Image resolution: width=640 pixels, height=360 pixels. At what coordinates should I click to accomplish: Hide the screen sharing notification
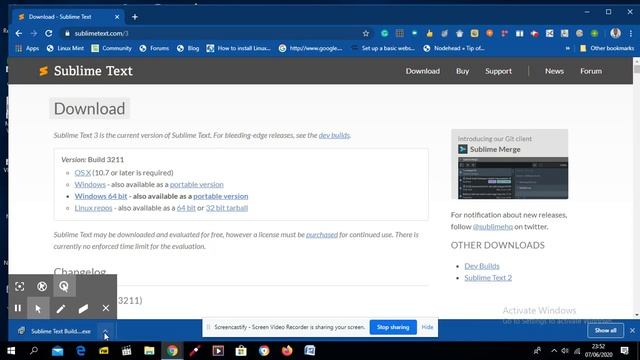(427, 327)
